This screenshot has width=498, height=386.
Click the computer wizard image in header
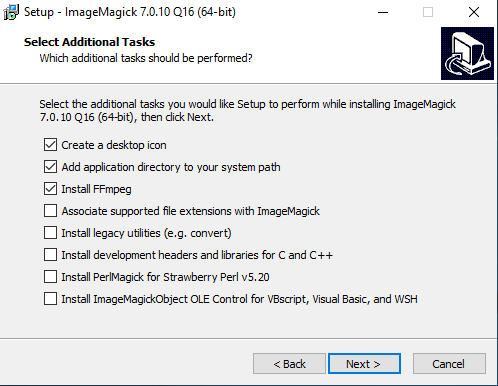click(x=467, y=53)
